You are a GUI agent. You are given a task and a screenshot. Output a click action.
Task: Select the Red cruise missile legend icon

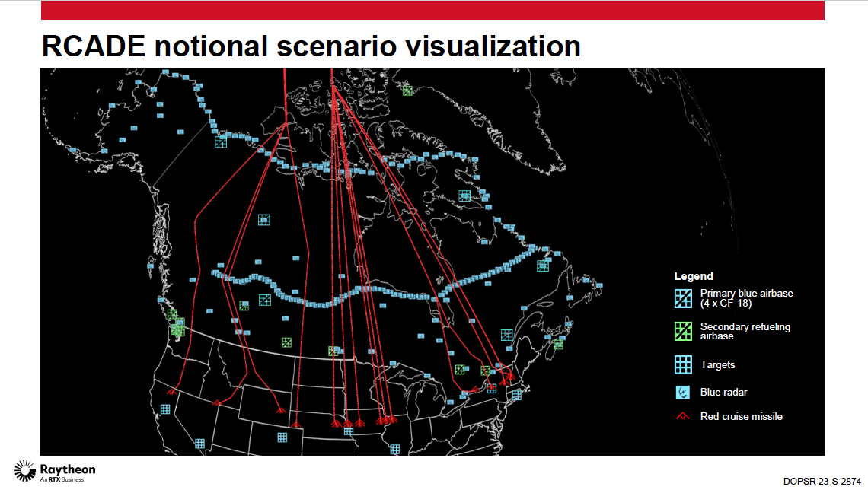683,416
